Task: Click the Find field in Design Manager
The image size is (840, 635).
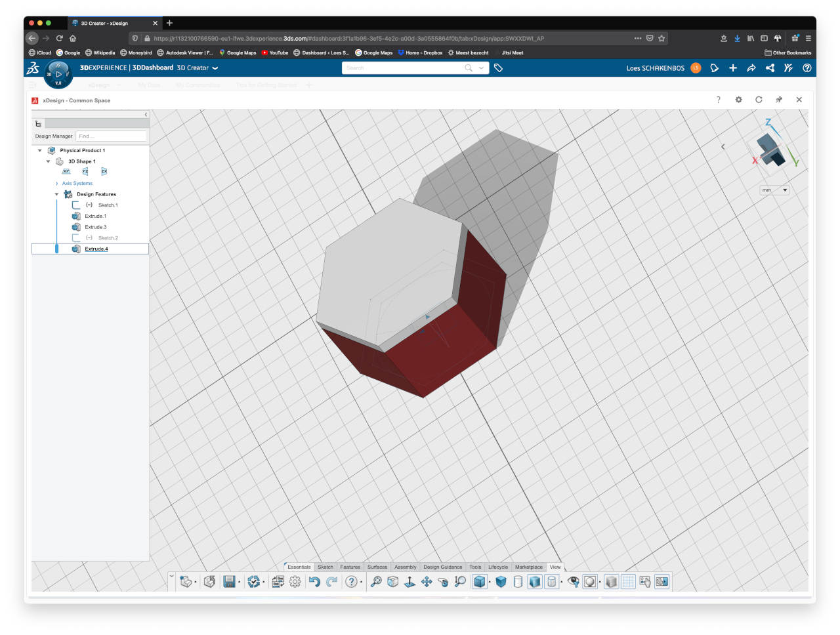Action: (x=111, y=136)
